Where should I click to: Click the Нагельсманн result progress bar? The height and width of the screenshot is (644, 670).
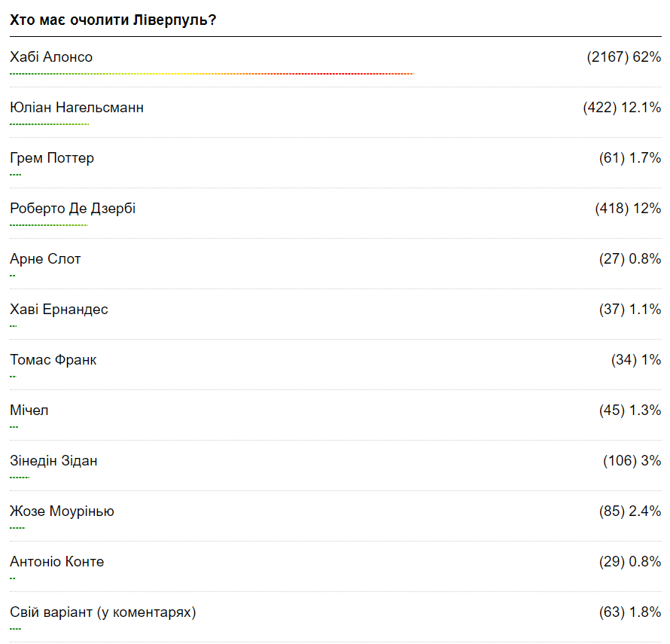coord(50,124)
